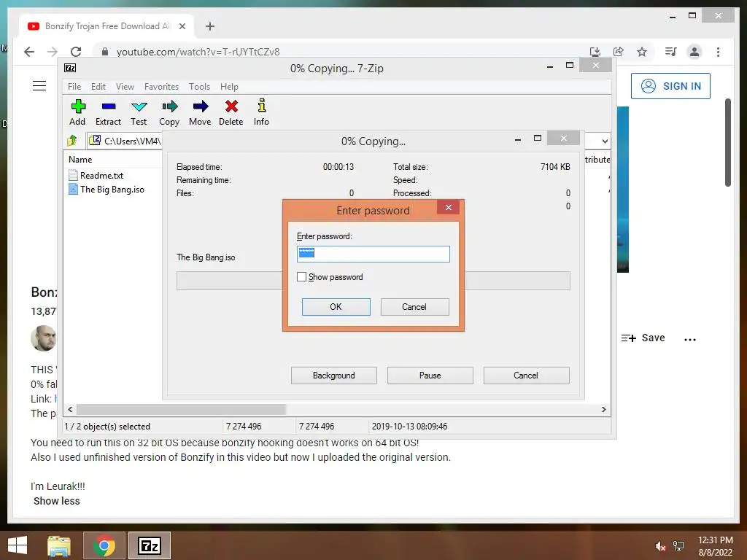Click the YouTube SIGN IN button

pos(670,86)
